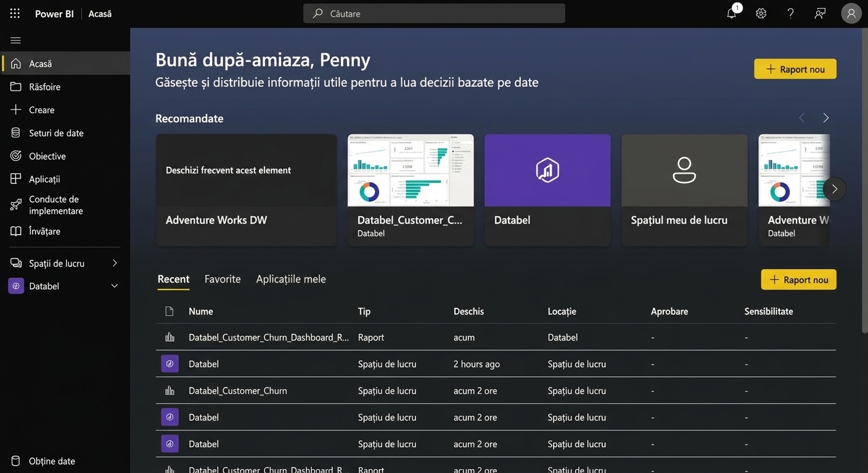The image size is (868, 473).
Task: Open the Adventure Works DW recommended card
Action: click(x=247, y=190)
